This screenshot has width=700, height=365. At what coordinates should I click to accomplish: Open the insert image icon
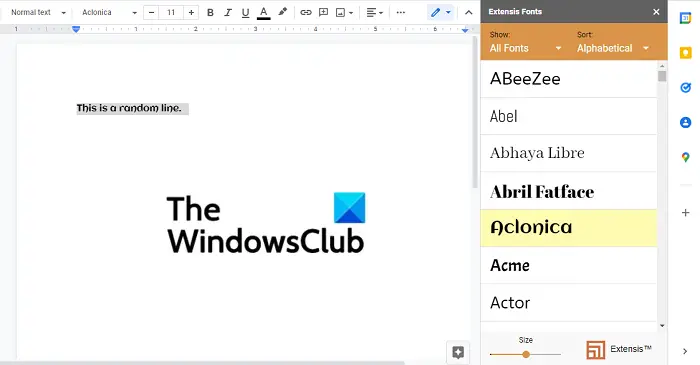(341, 12)
